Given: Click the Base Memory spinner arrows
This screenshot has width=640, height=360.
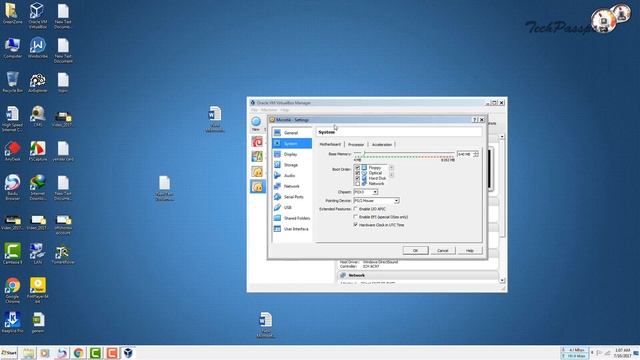Looking at the screenshot, I should pos(476,154).
